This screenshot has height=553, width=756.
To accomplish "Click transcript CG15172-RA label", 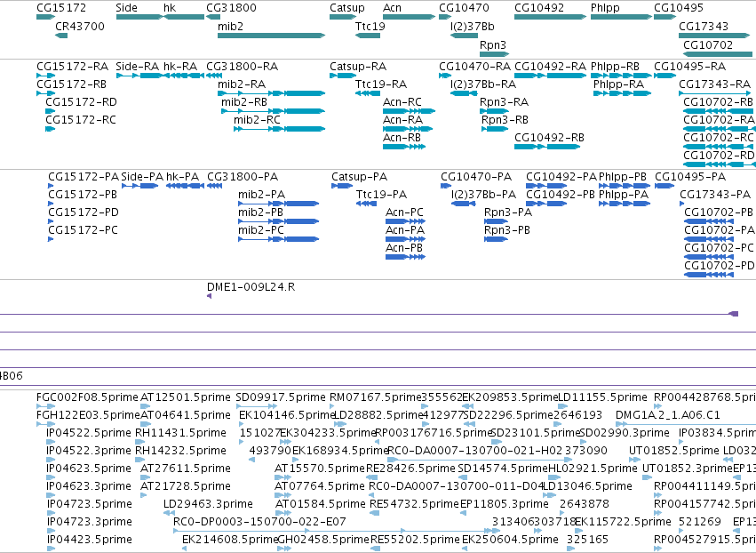I will 73,67.
